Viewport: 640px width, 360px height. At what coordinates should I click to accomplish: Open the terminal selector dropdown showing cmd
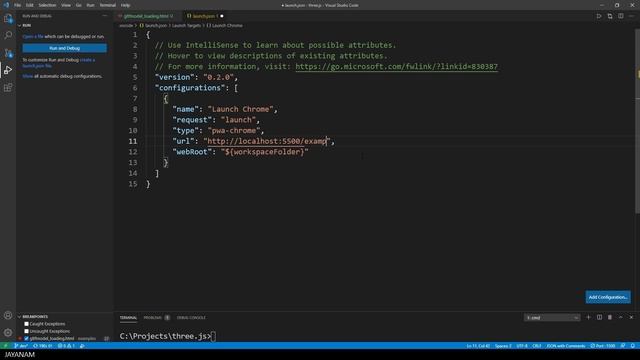pos(552,318)
